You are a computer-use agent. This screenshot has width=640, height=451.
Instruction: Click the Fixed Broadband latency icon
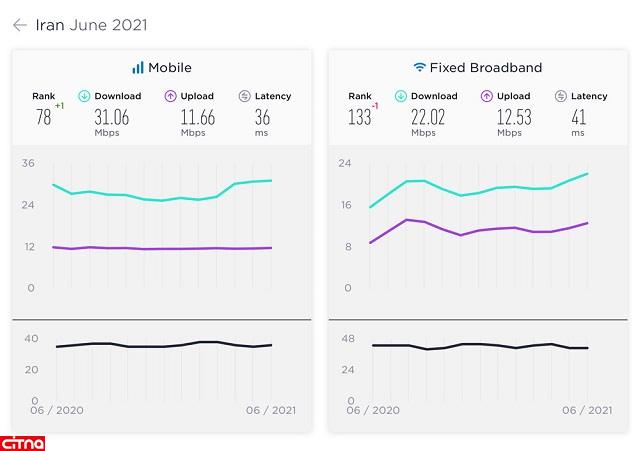pos(560,97)
